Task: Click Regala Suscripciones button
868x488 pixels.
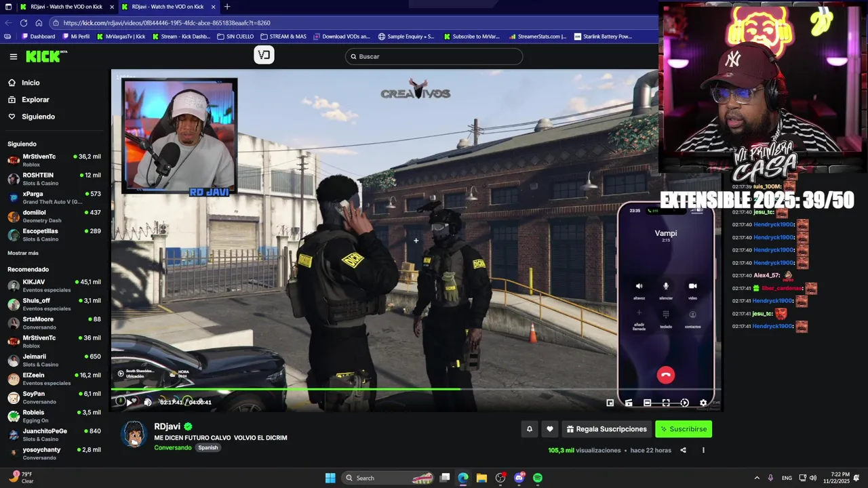Action: point(607,429)
